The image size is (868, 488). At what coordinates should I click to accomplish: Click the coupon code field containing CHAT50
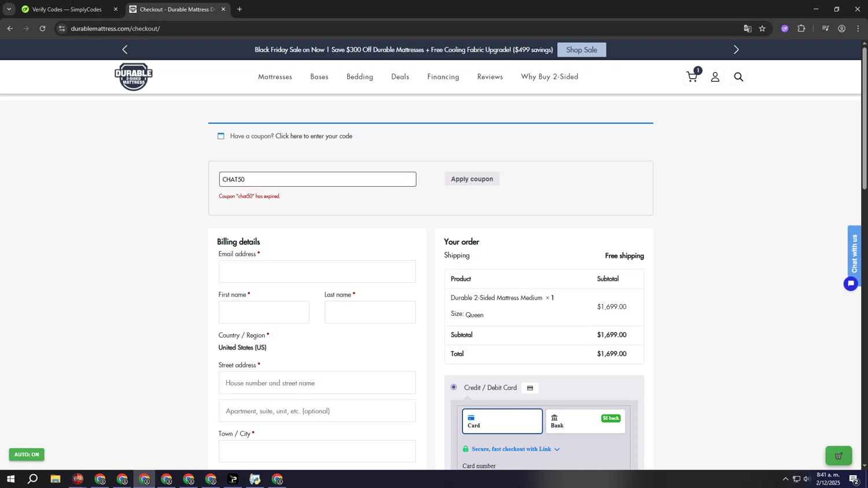[318, 179]
